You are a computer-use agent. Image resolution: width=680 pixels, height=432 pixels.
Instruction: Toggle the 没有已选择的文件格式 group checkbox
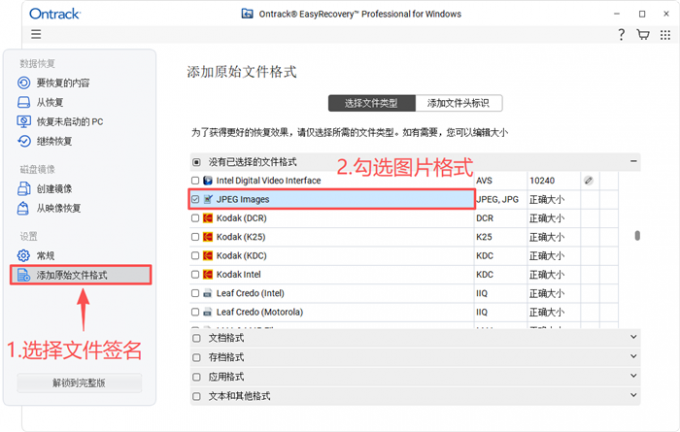[x=196, y=162]
